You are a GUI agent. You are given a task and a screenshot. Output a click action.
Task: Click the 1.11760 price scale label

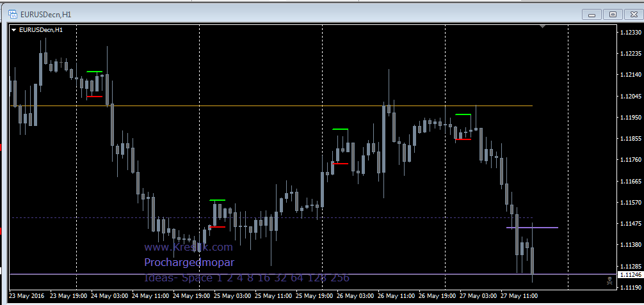(632, 160)
